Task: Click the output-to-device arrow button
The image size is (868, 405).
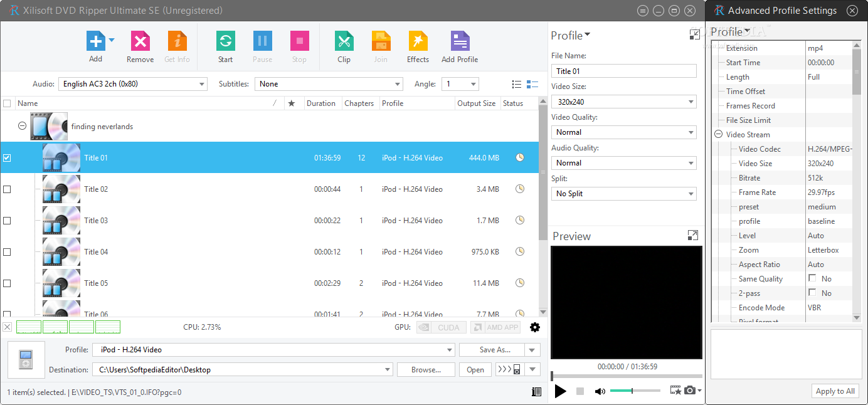Action: pos(509,369)
